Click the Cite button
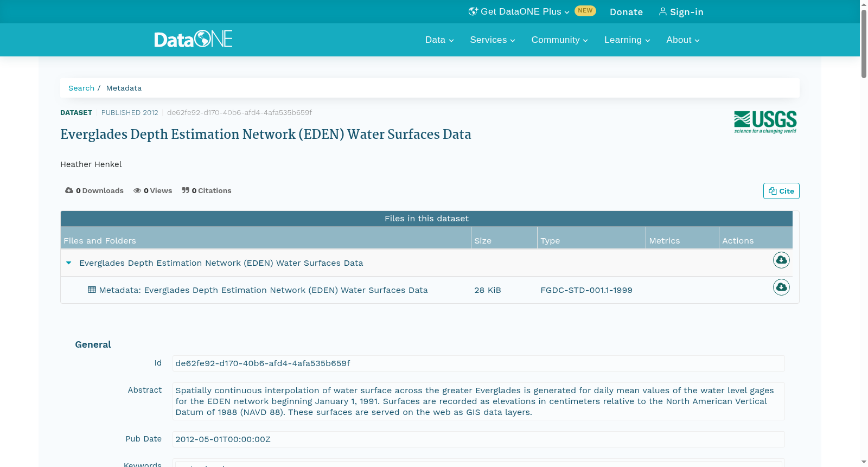 (x=781, y=191)
